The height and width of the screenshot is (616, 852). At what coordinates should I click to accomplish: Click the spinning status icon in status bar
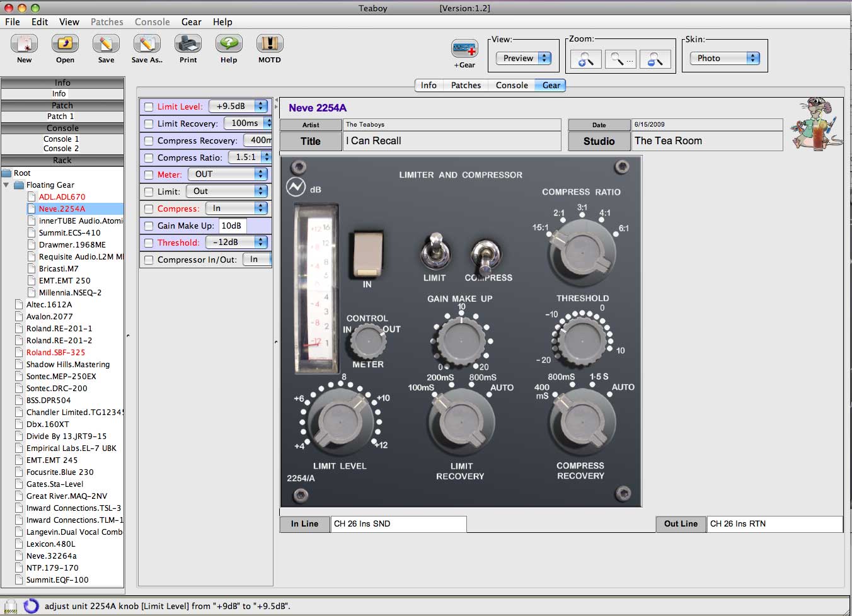[x=31, y=606]
